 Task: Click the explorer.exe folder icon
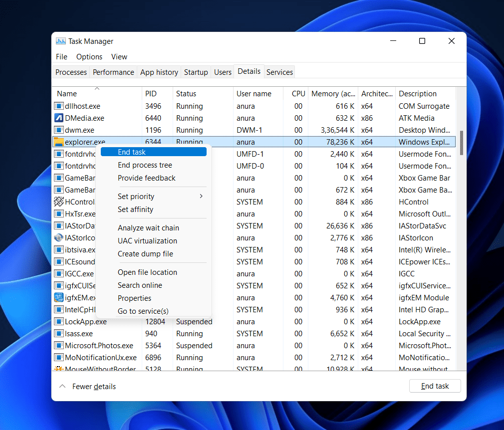[58, 142]
